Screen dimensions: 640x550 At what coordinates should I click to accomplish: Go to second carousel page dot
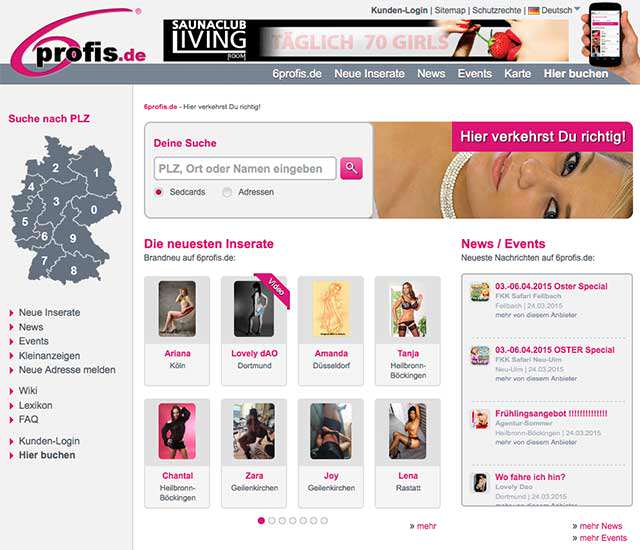coord(272,521)
